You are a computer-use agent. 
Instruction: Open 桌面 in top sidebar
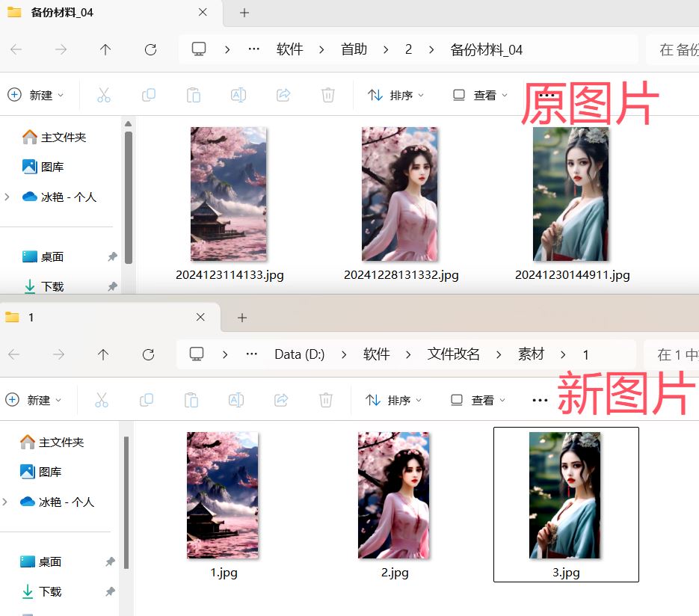pyautogui.click(x=43, y=256)
